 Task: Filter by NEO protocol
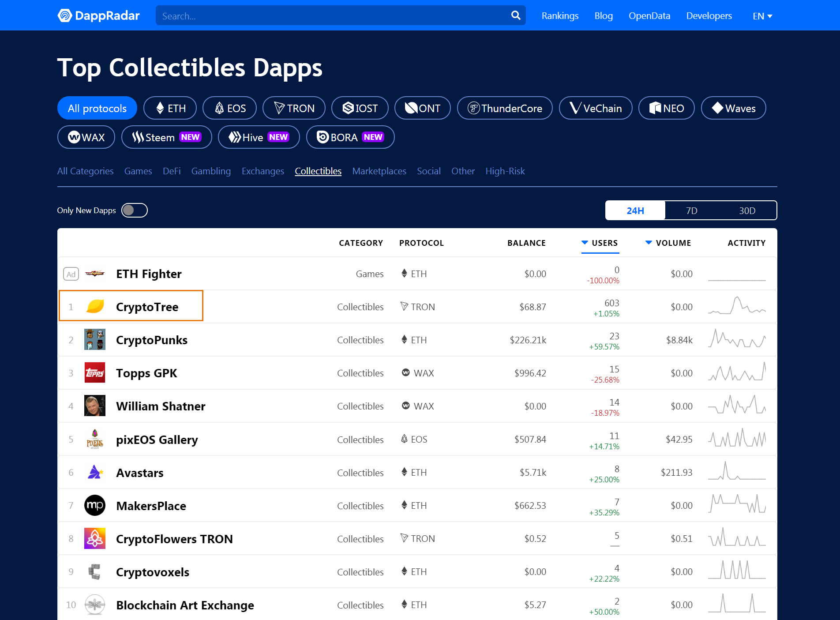point(667,108)
